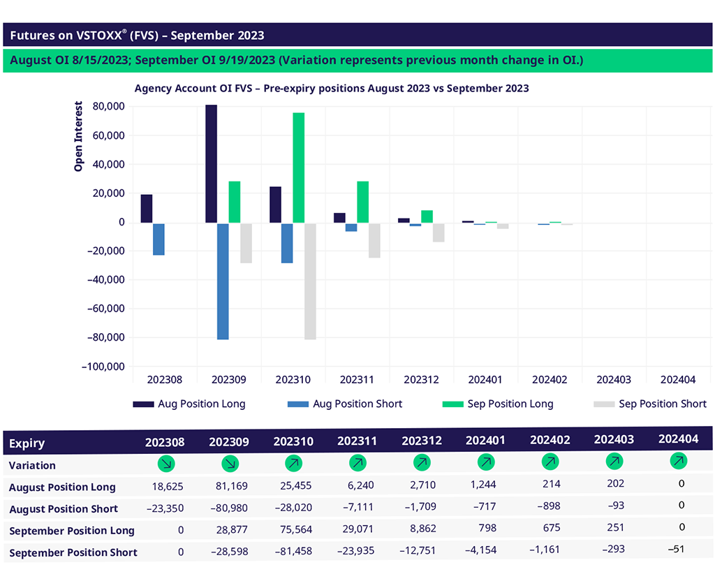715x588 pixels.
Task: Click the Variation row label
Action: tap(32, 466)
